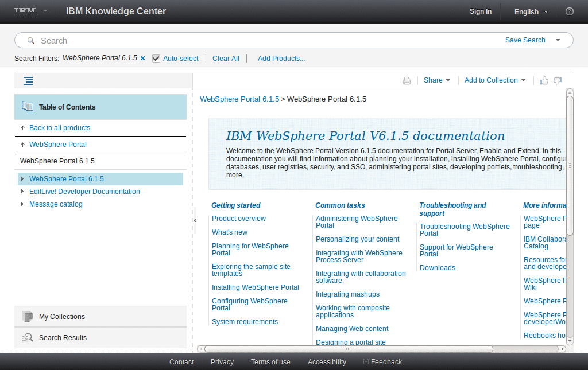Collapse the content panel with the side arrow
The width and height of the screenshot is (588, 370).
click(195, 220)
